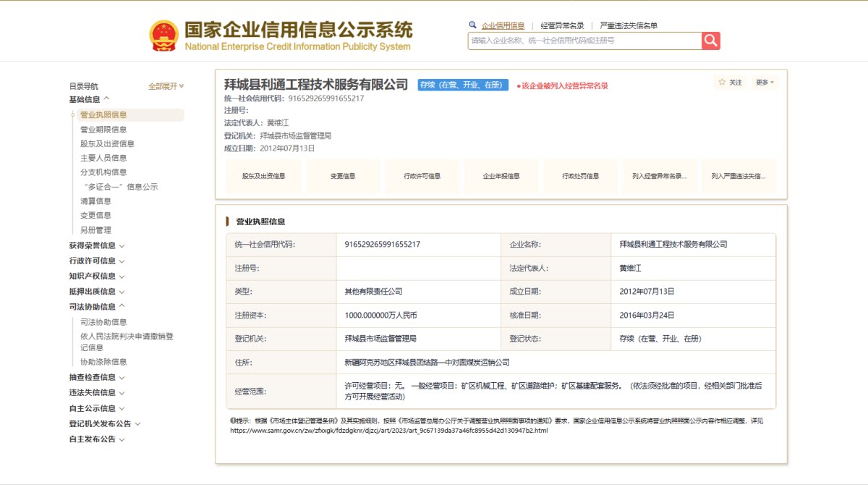Select 协助涂除信息 in the sidebar
This screenshot has width=868, height=485.
click(103, 362)
